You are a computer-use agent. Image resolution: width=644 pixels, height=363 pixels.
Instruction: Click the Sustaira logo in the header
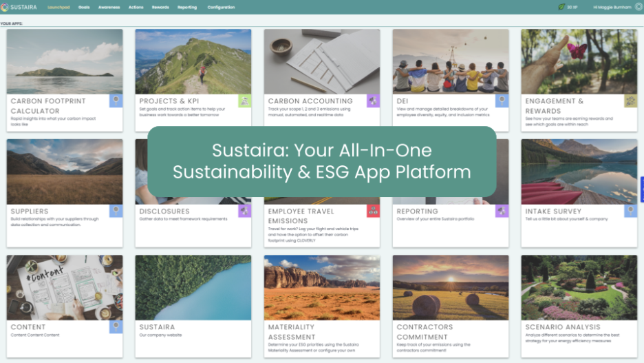(19, 7)
